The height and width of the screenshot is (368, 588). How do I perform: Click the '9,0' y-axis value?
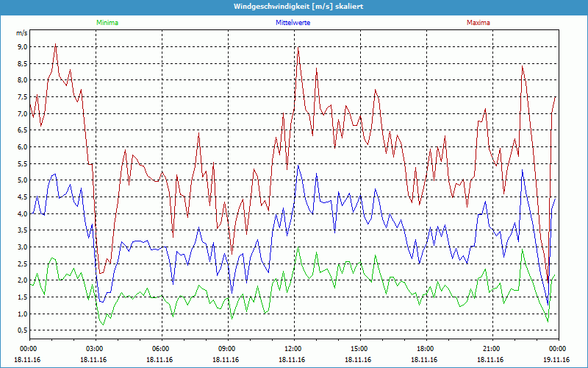pyautogui.click(x=22, y=46)
